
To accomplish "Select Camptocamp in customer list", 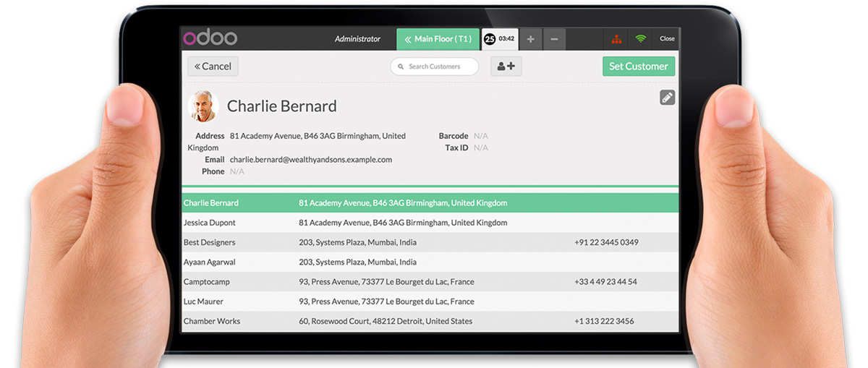I will 430,281.
